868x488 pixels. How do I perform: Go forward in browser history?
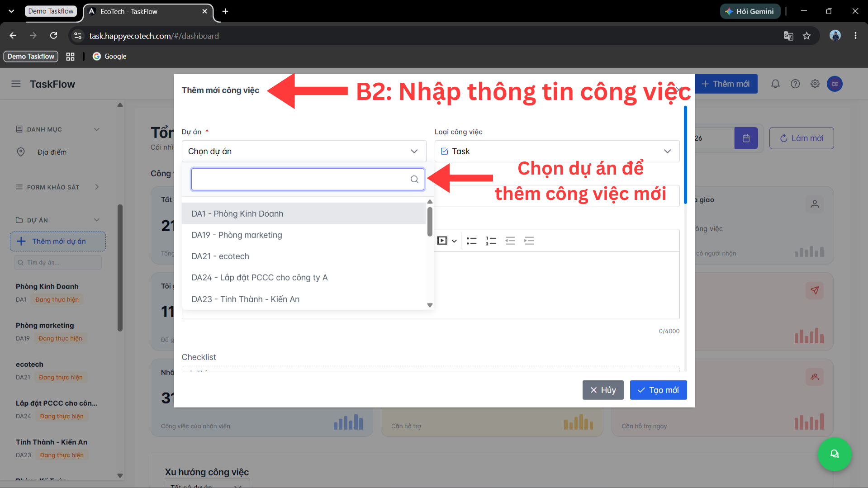tap(33, 36)
